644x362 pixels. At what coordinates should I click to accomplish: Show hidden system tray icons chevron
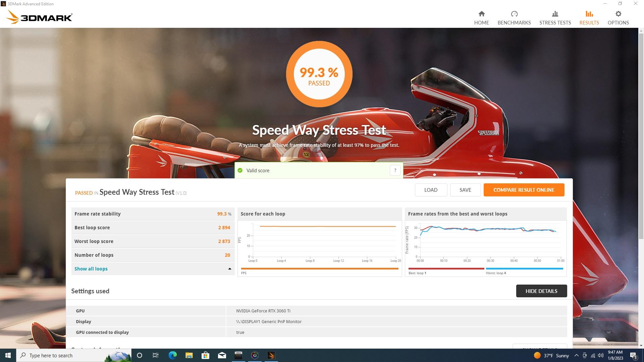576,355
